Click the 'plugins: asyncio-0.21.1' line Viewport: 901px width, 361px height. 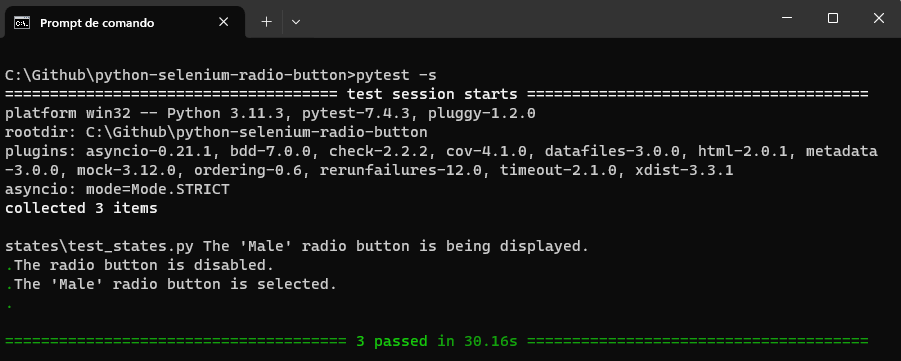click(x=441, y=151)
